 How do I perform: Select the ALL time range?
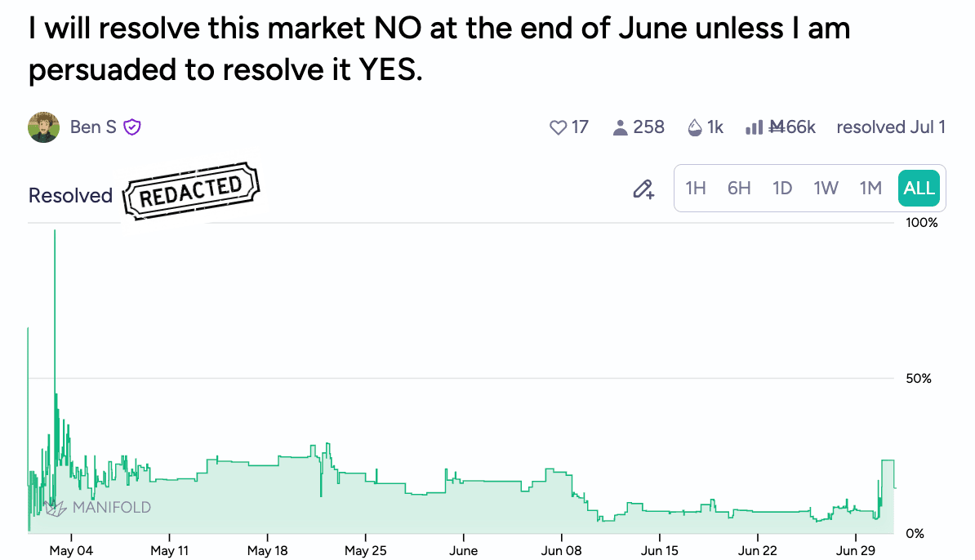(919, 189)
